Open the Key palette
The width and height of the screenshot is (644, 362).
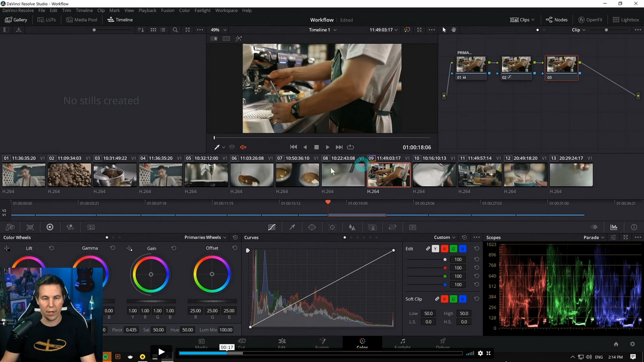372,227
